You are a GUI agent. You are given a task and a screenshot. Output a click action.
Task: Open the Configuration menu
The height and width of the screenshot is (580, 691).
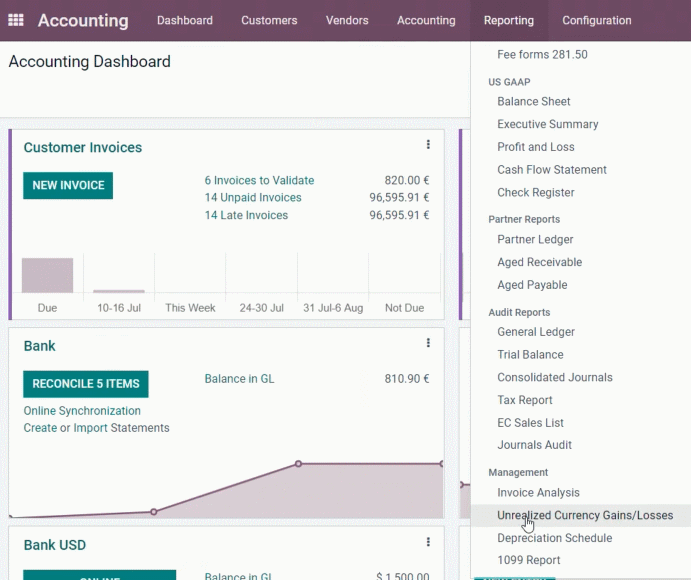[x=597, y=20]
